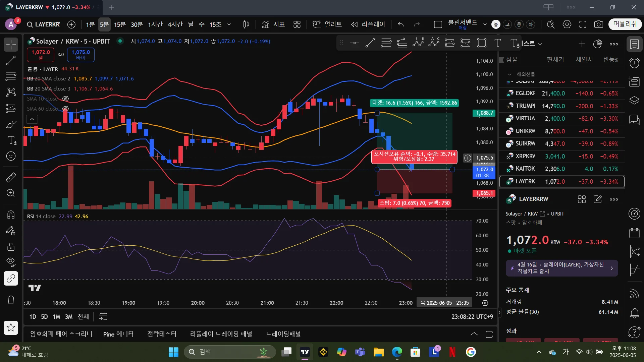Open the Pine 에디터 tab
The image size is (644, 362).
(118, 334)
